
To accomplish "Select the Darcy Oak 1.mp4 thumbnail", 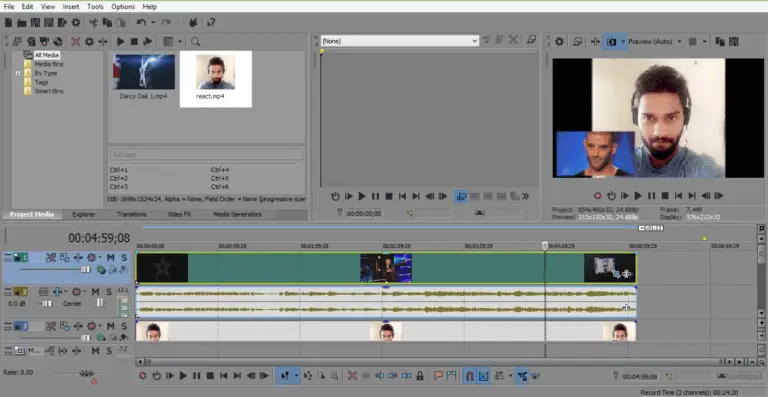I will pos(144,72).
